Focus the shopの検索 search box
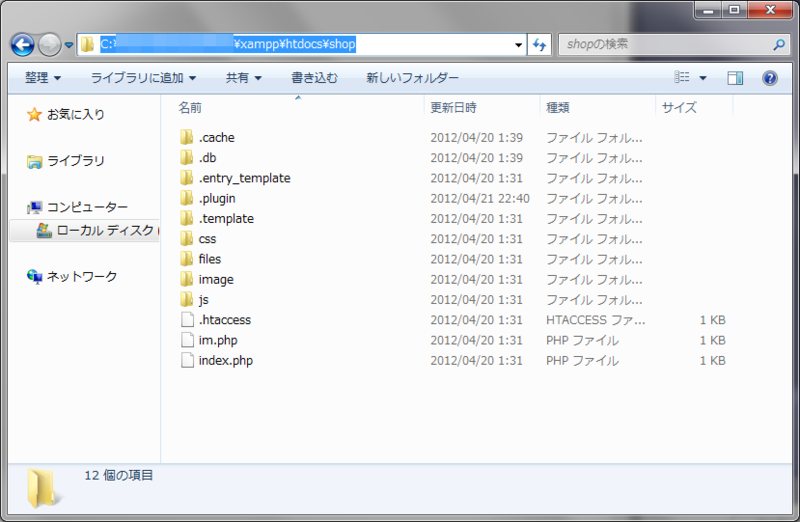The width and height of the screenshot is (800, 522). [x=673, y=44]
